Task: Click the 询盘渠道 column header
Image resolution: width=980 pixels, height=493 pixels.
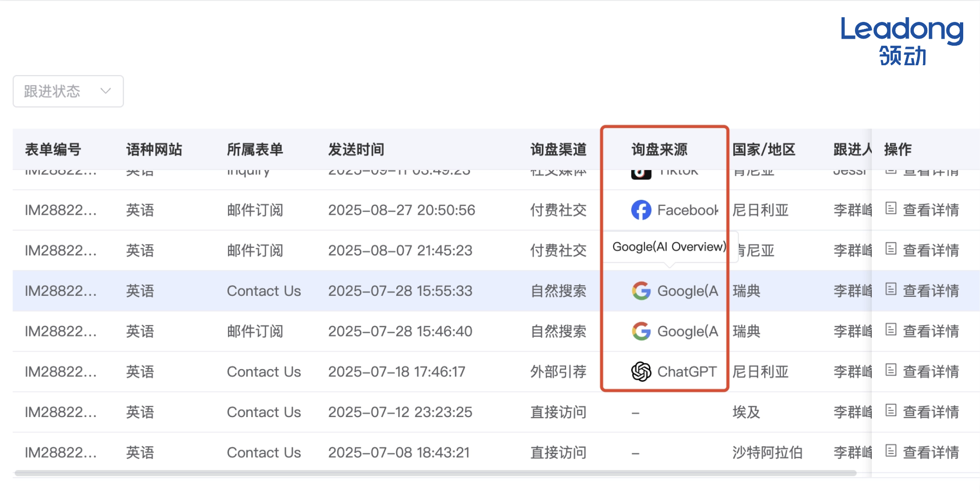Action: pyautogui.click(x=558, y=150)
